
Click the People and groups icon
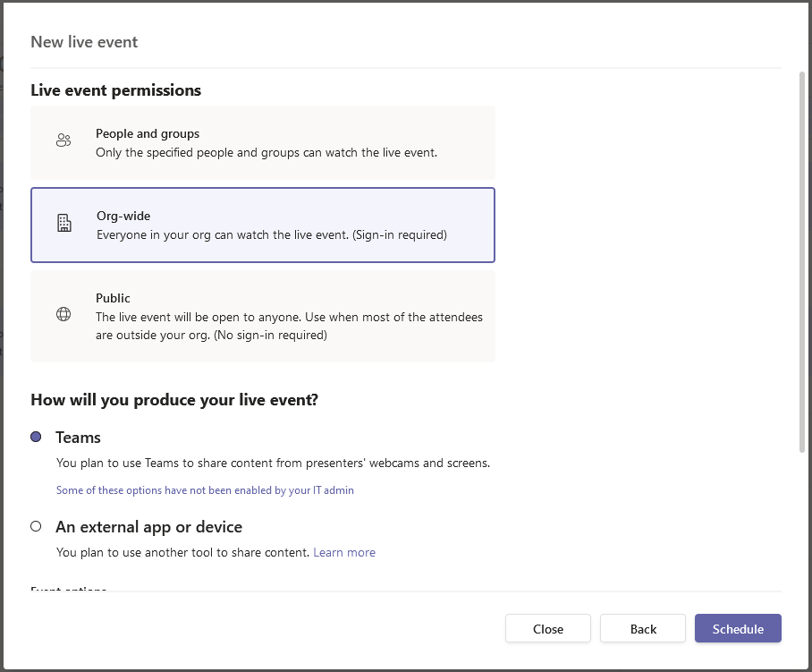pyautogui.click(x=63, y=140)
